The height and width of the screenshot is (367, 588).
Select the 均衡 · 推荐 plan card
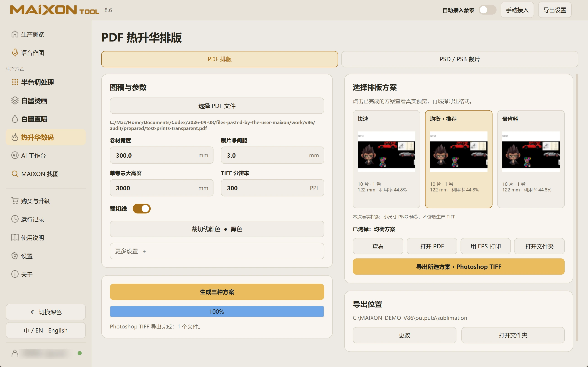(458, 159)
